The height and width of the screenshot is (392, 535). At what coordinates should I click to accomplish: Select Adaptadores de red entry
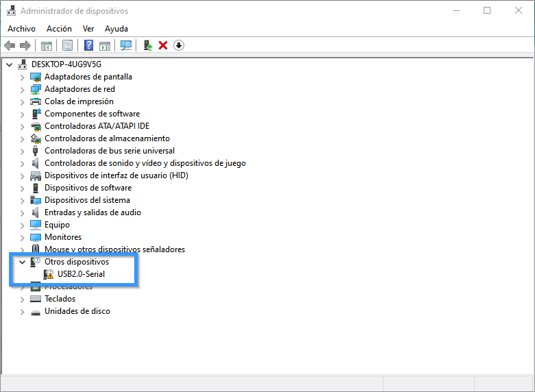(79, 89)
